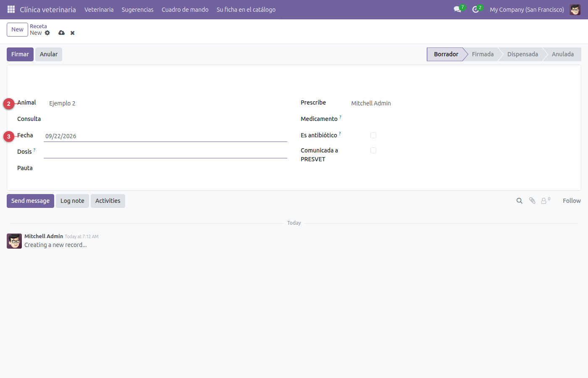This screenshot has height=378, width=588.
Task: Open the Activities button
Action: point(108,201)
